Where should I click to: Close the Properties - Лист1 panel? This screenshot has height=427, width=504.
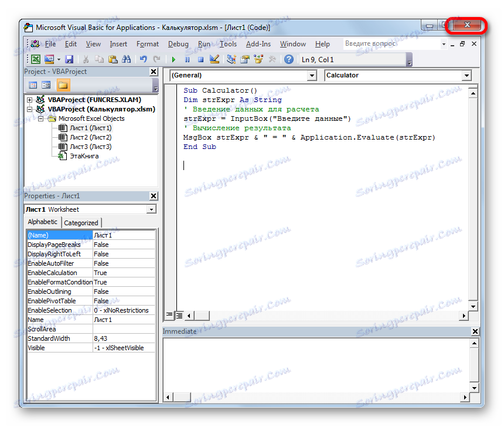[x=154, y=196]
